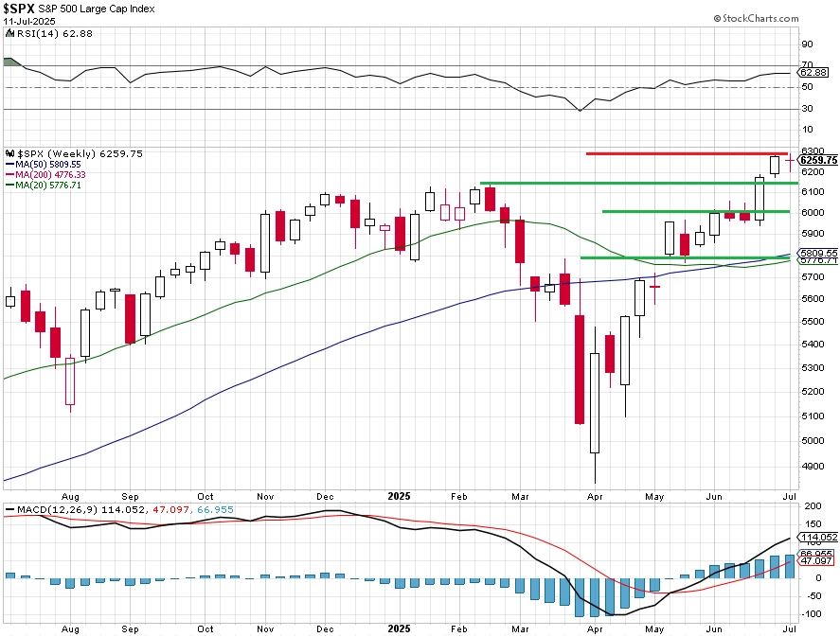Click the latest MACD histogram bar

point(790,566)
